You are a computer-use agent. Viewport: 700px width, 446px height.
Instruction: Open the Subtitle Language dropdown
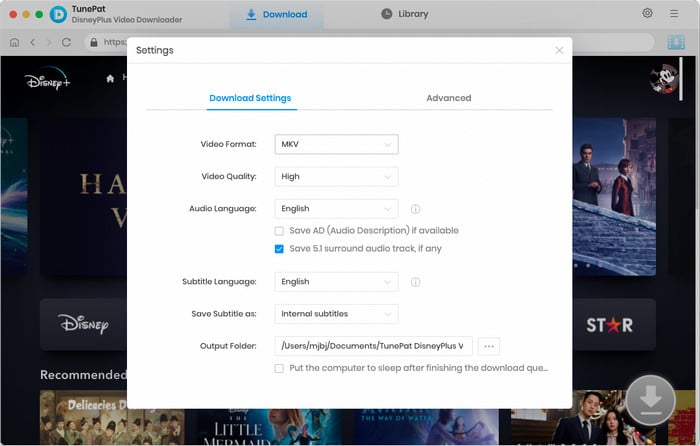tap(337, 282)
